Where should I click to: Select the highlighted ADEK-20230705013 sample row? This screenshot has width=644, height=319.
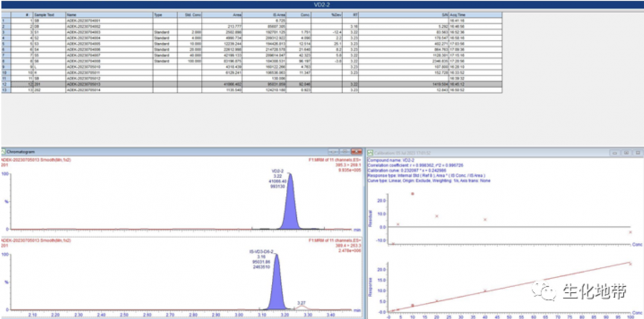point(251,84)
